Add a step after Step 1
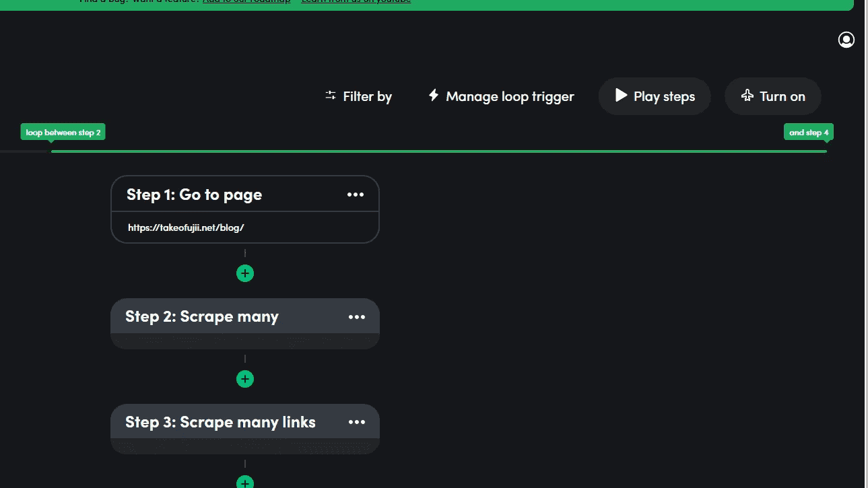This screenshot has width=868, height=488. click(245, 273)
